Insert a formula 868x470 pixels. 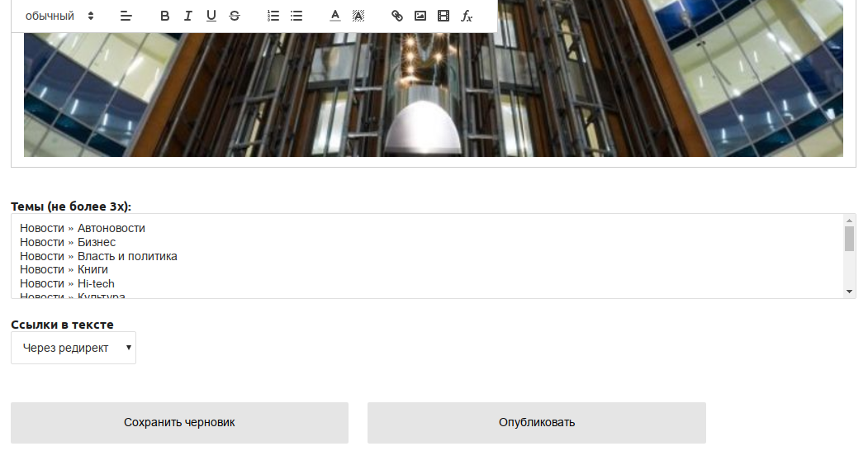coord(467,16)
